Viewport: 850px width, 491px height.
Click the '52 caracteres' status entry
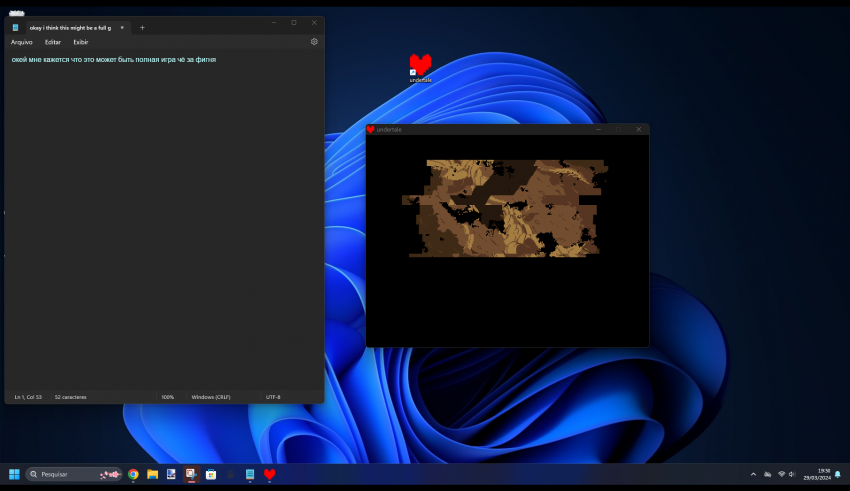pos(70,397)
